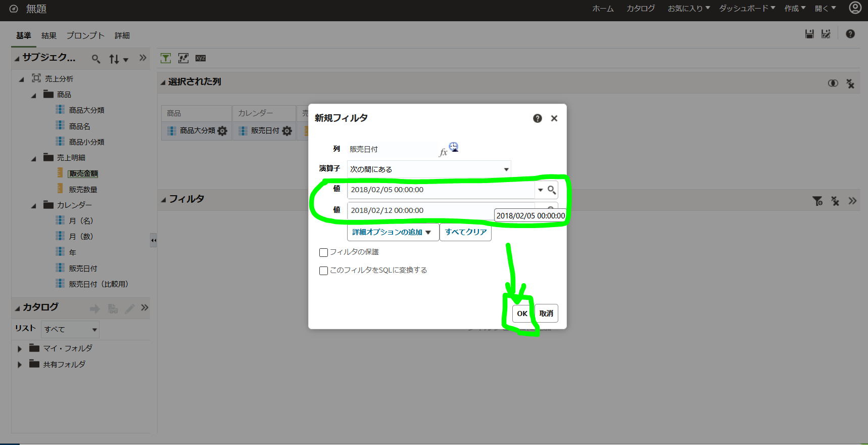Select 商品小分類 in tree

86,142
